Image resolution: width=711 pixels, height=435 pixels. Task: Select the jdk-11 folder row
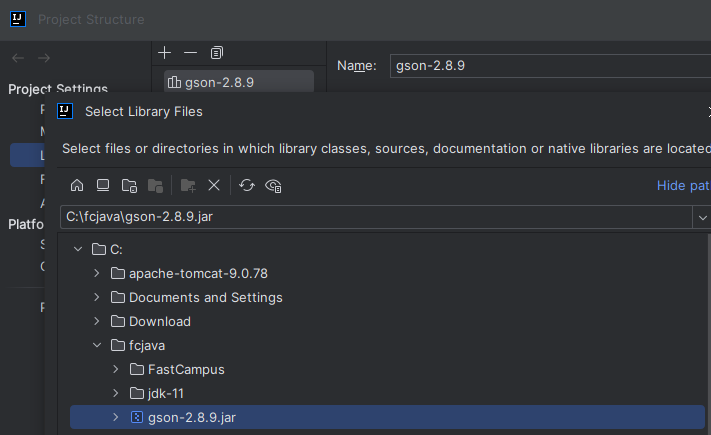[x=166, y=394]
